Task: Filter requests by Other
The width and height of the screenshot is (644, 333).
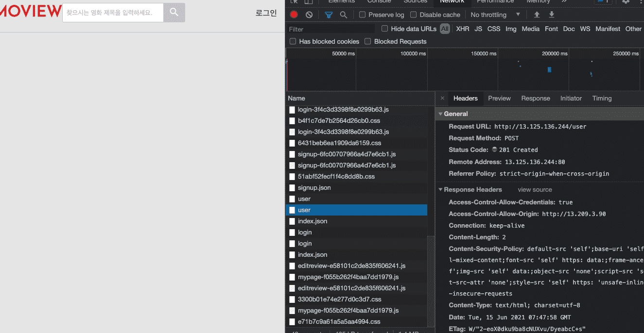Action: click(633, 29)
